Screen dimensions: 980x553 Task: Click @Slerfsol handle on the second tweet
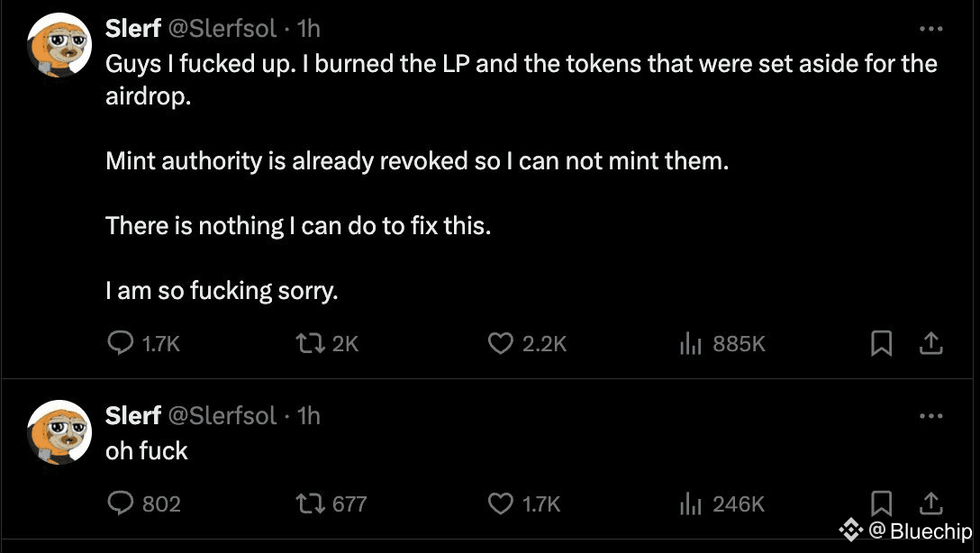point(222,416)
